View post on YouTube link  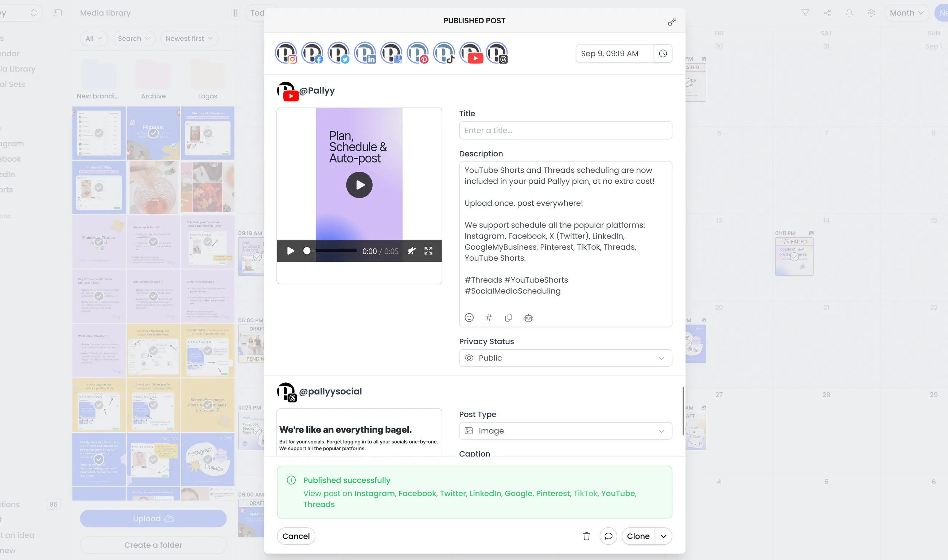pos(618,493)
